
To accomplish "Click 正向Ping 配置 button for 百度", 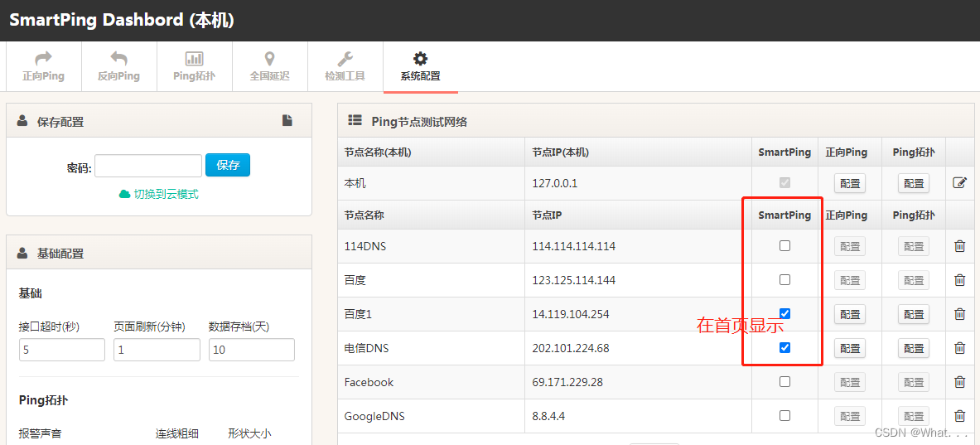I will click(850, 280).
